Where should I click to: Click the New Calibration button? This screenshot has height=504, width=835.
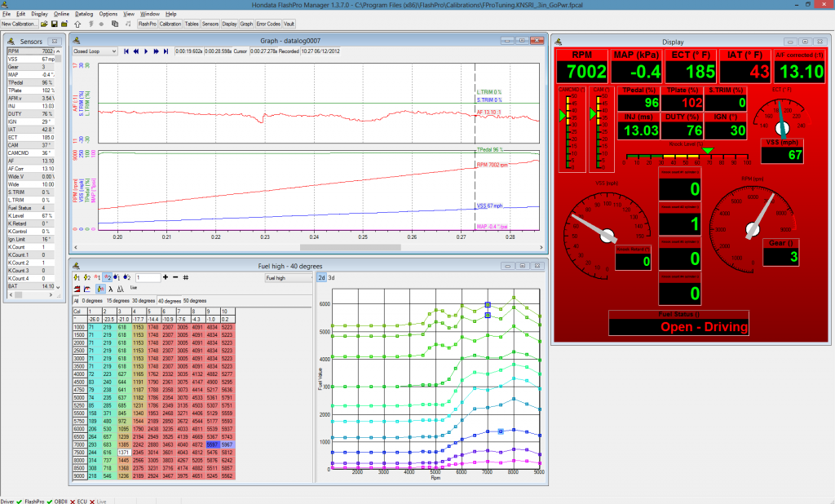pyautogui.click(x=20, y=24)
